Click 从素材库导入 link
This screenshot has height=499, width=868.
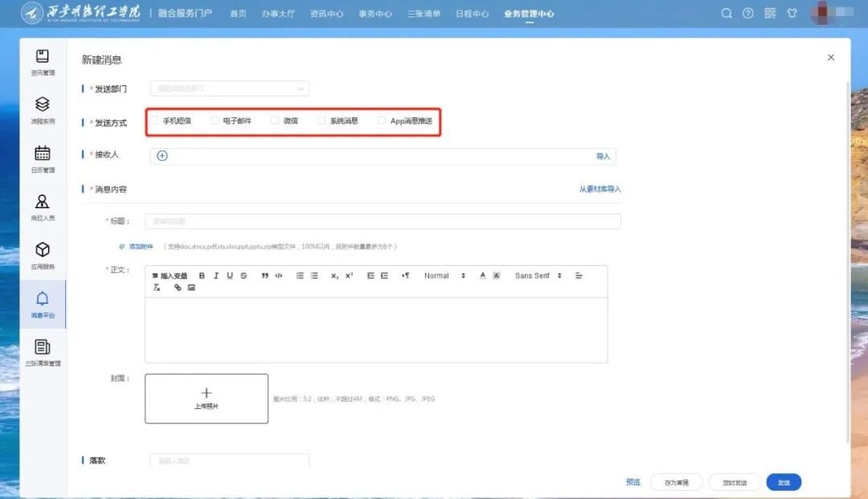coord(600,189)
